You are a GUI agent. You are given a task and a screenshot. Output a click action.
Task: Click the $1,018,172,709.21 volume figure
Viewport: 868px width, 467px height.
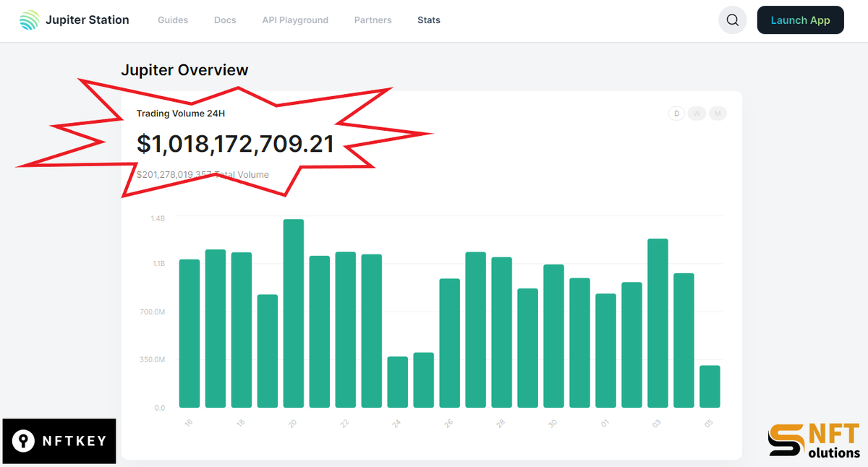coord(235,144)
